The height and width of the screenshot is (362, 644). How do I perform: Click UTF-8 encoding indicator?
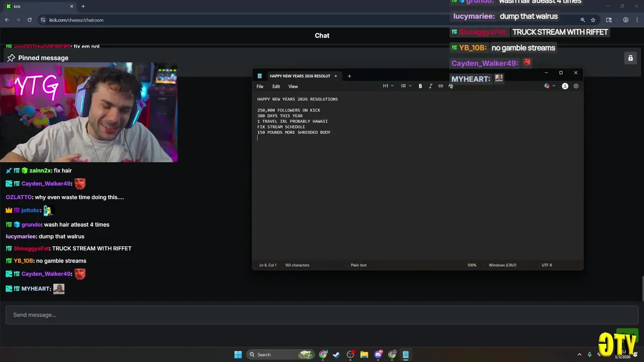click(x=547, y=265)
